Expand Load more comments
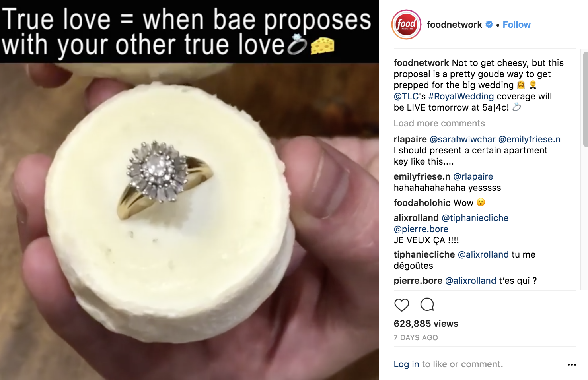The image size is (588, 380). [x=439, y=123]
